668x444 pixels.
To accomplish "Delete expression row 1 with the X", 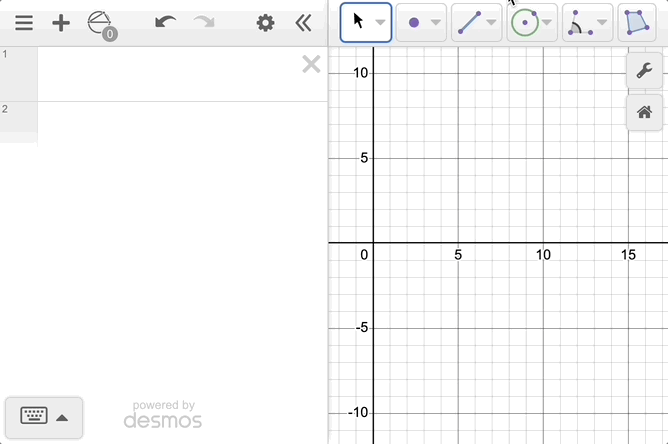I will [x=311, y=65].
